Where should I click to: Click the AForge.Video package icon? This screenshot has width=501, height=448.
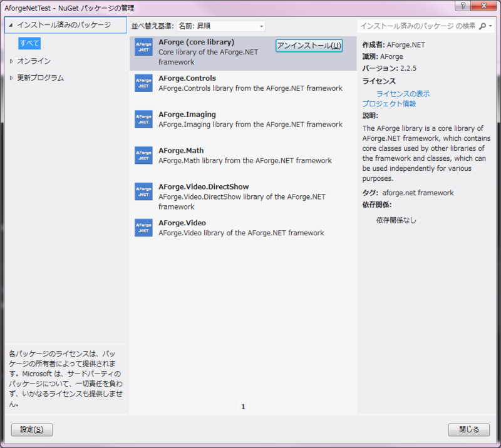coord(143,227)
